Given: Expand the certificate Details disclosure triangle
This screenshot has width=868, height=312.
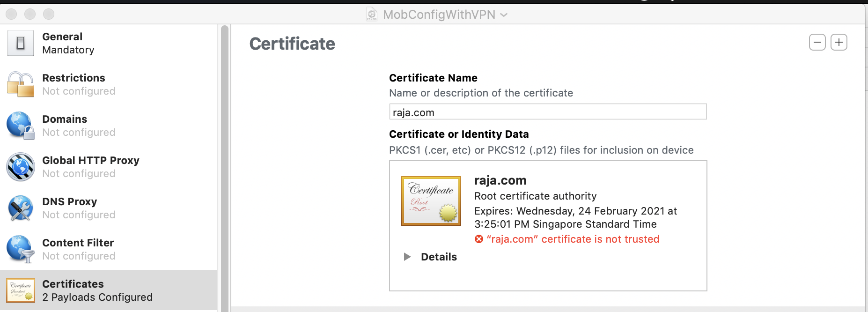Looking at the screenshot, I should (x=407, y=257).
